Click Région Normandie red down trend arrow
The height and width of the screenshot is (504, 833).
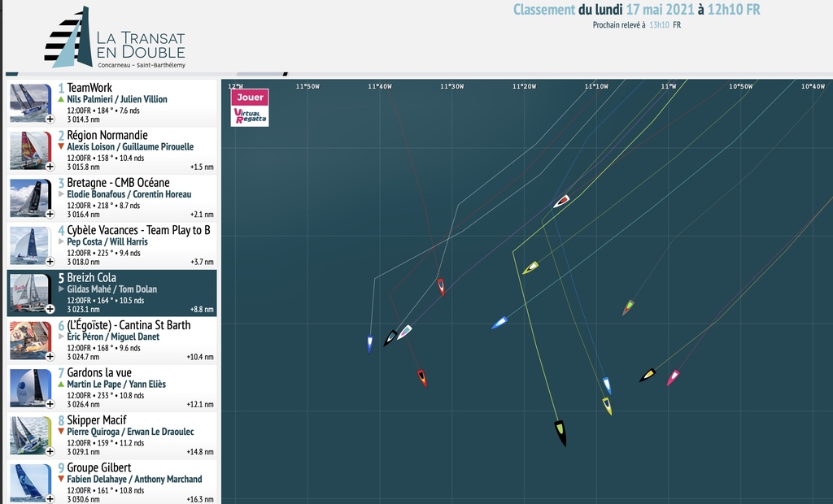61,146
